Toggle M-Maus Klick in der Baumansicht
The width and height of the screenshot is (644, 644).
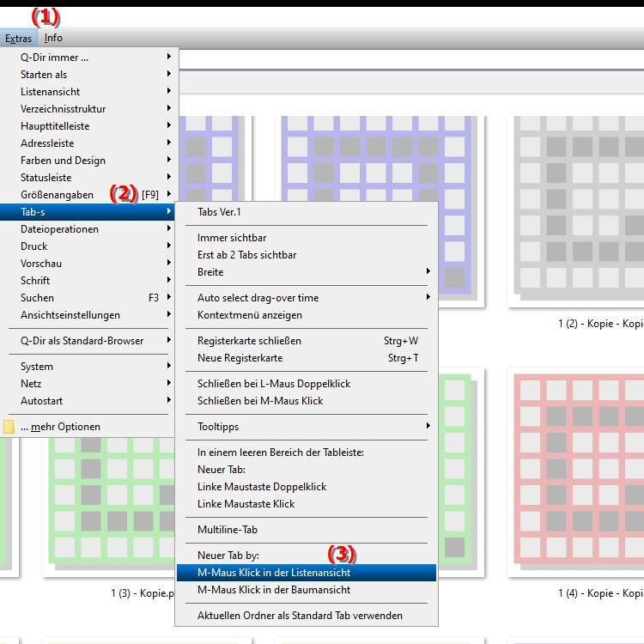(x=307, y=590)
